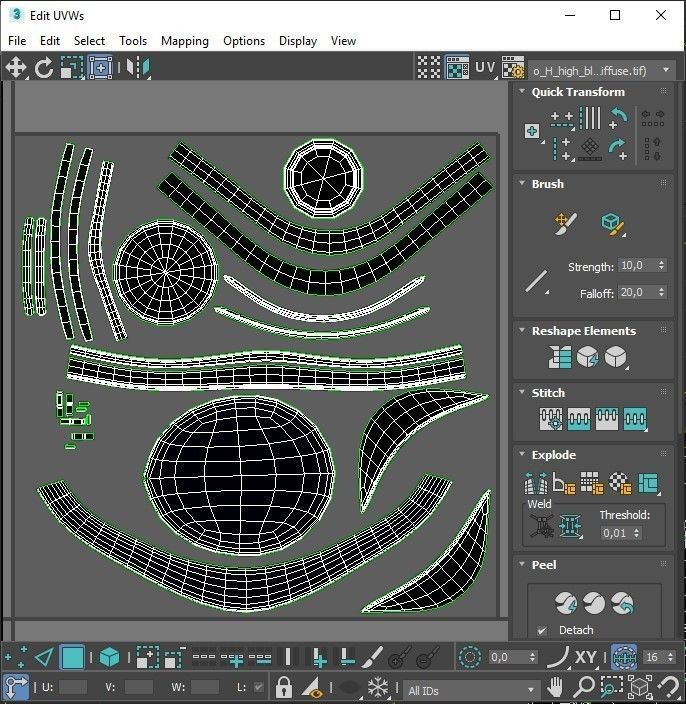Select the Move tool in top toolbar

(x=16, y=68)
